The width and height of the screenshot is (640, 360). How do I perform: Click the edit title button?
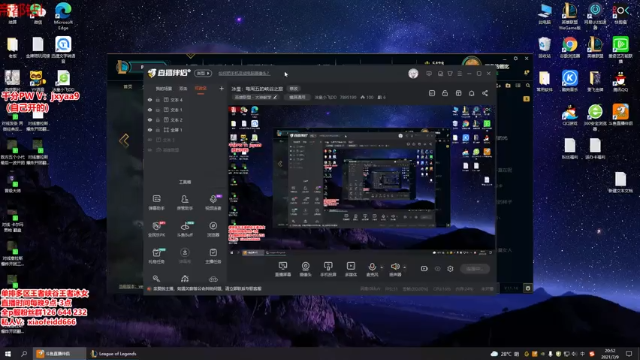tap(294, 89)
